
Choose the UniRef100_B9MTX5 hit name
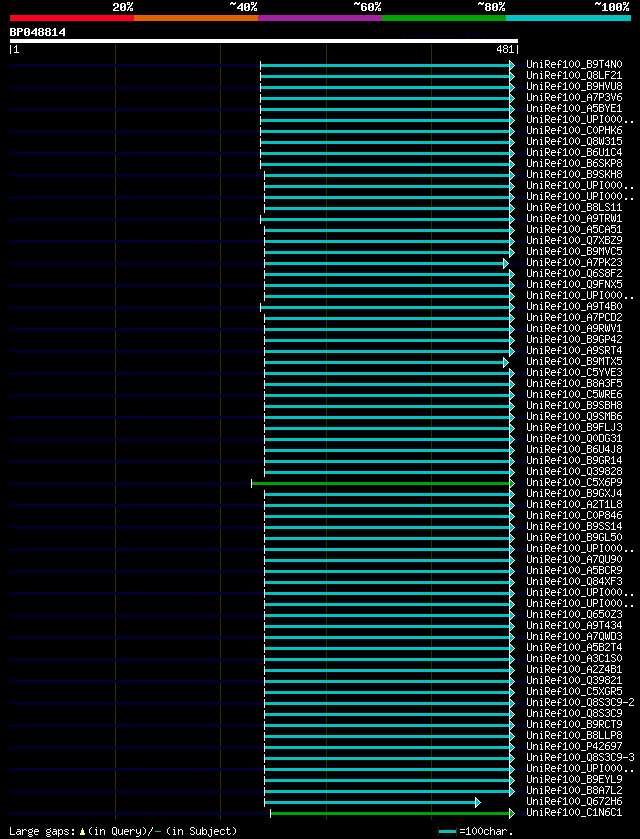[x=574, y=362]
